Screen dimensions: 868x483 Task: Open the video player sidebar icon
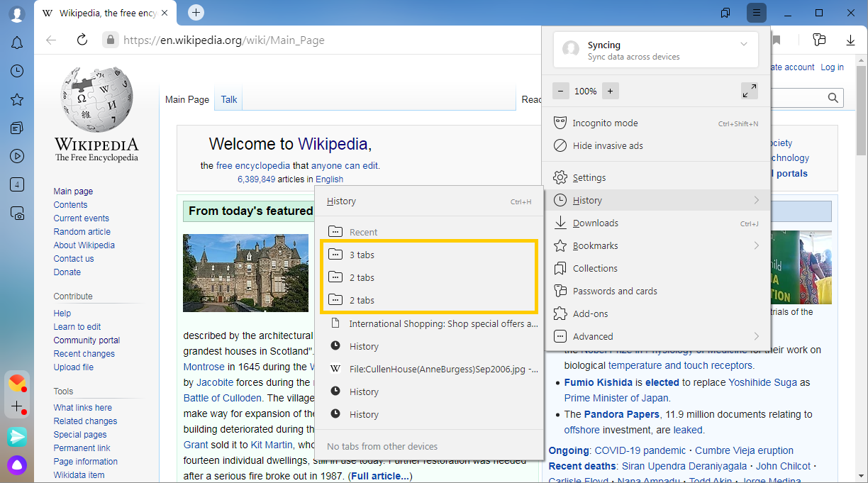point(17,156)
